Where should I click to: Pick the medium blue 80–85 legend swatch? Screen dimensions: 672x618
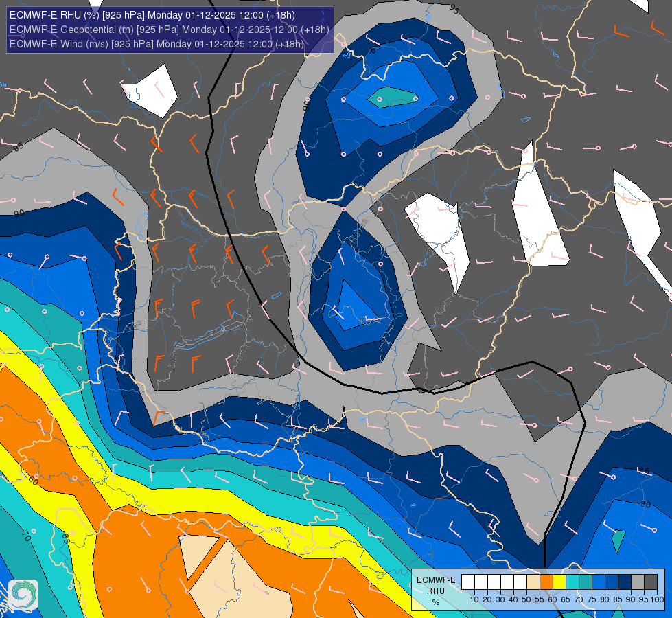pos(612,582)
